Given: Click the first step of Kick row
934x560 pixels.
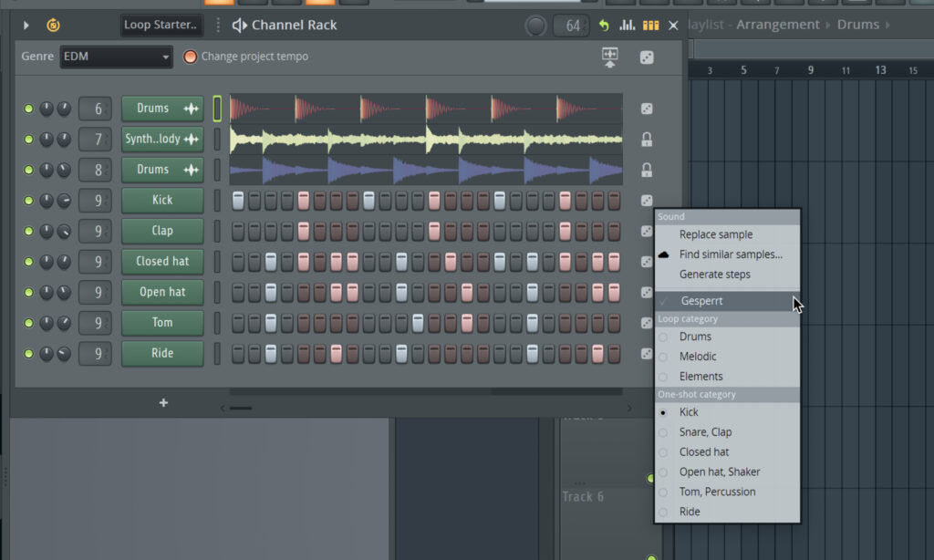Looking at the screenshot, I should (238, 201).
